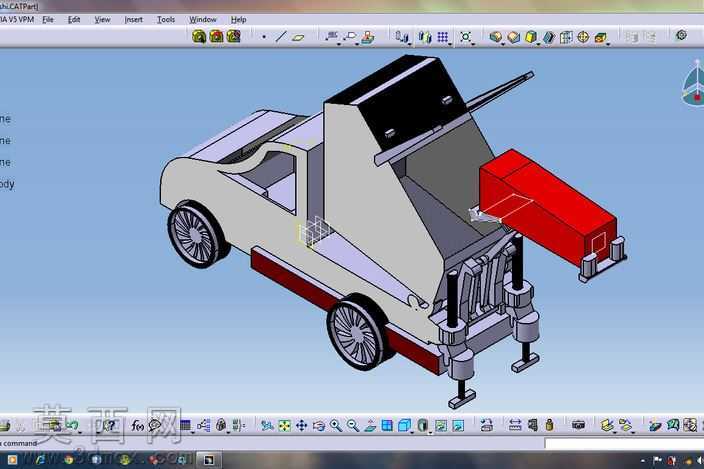Screen dimensions: 704x469
Task: Toggle Hide/Show icon
Action: (x=441, y=425)
